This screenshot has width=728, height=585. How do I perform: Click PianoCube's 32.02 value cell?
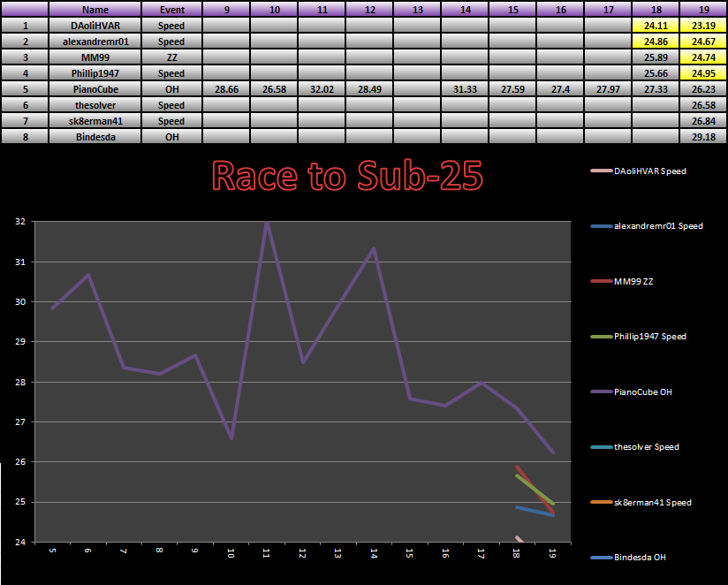[322, 89]
